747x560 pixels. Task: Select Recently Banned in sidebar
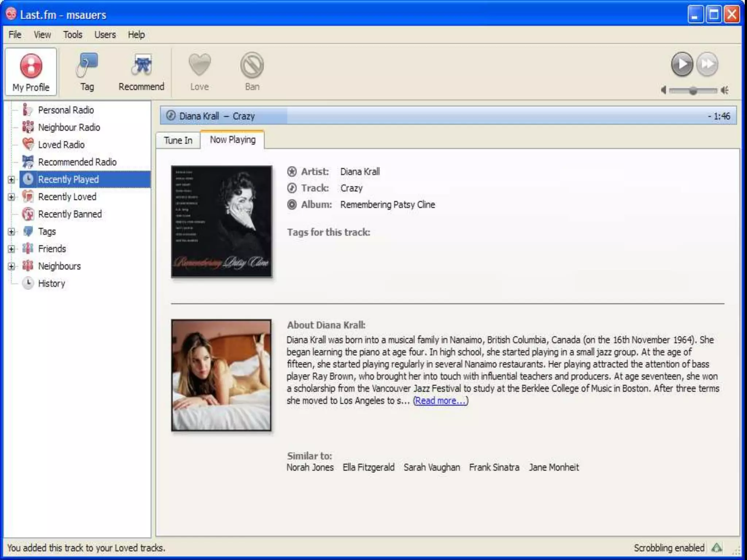pos(70,214)
